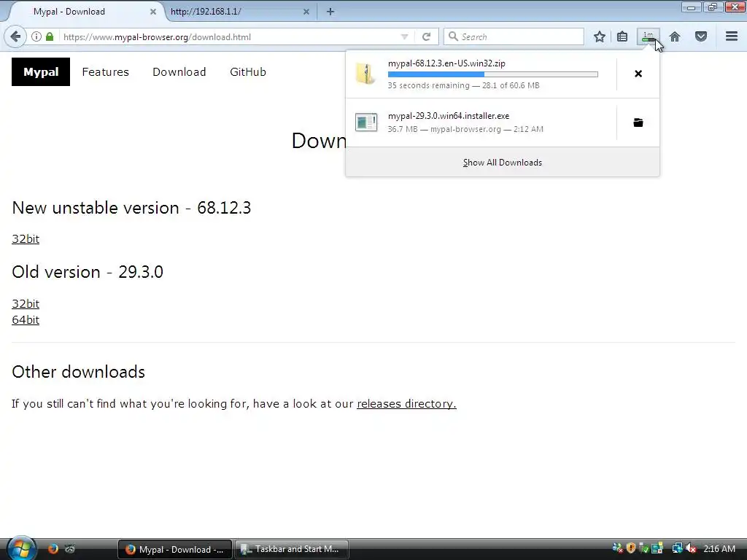This screenshot has width=747, height=560.
Task: Close the 192.168.1.1 tab
Action: tap(306, 12)
